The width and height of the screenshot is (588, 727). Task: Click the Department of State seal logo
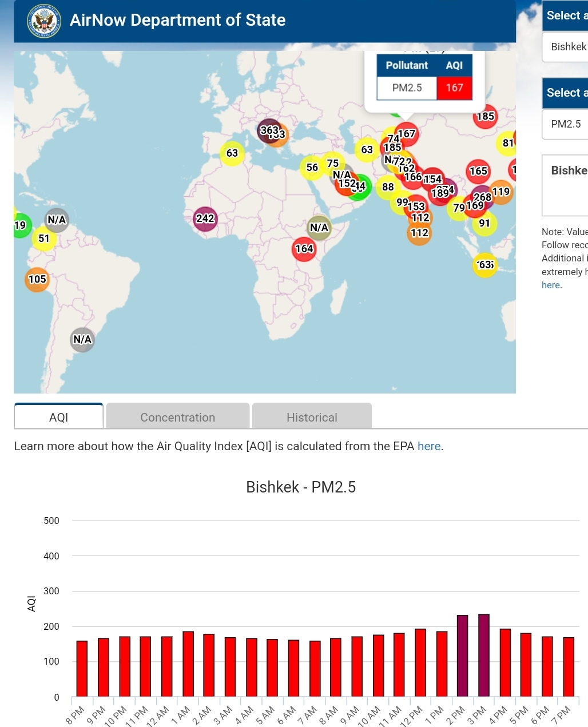click(43, 21)
